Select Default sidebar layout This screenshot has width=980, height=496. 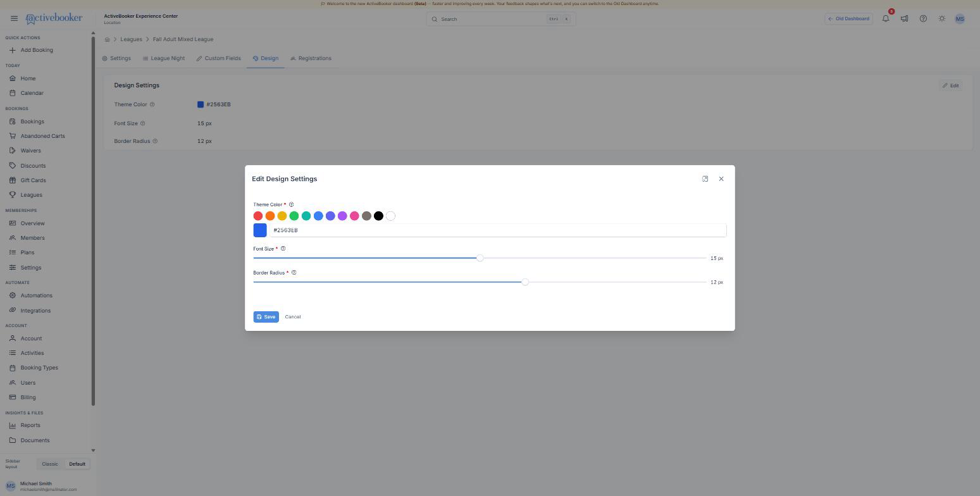pos(77,464)
